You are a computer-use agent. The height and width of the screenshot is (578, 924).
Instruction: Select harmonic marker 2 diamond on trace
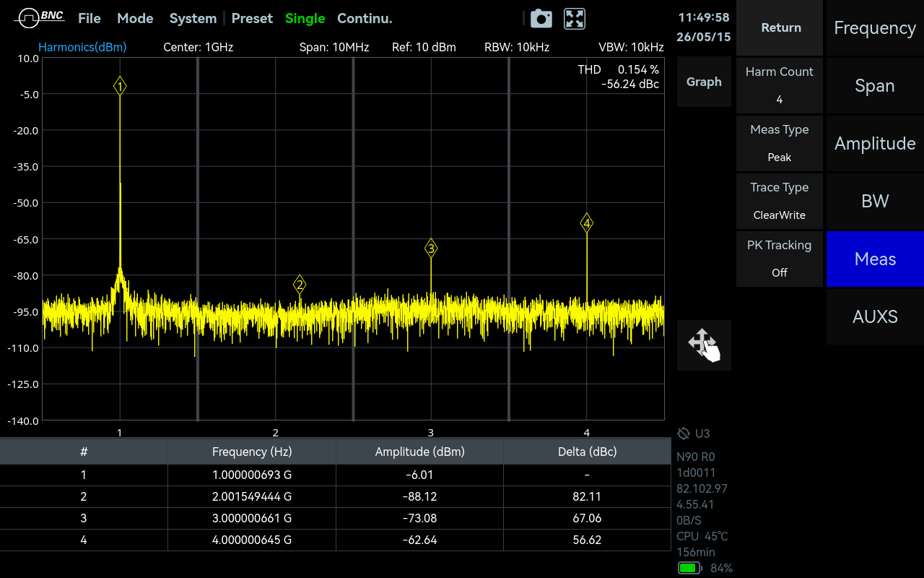(300, 285)
